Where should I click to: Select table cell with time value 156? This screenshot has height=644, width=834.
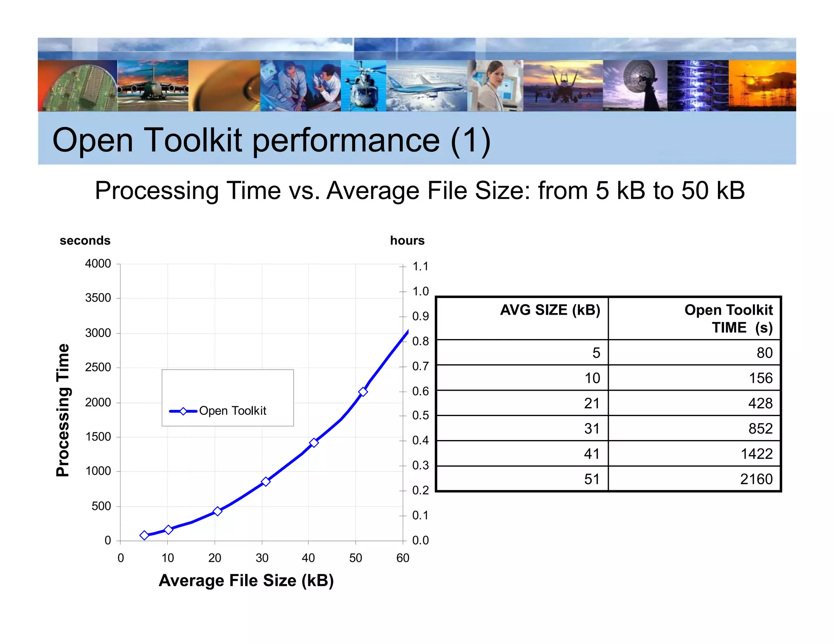(694, 378)
